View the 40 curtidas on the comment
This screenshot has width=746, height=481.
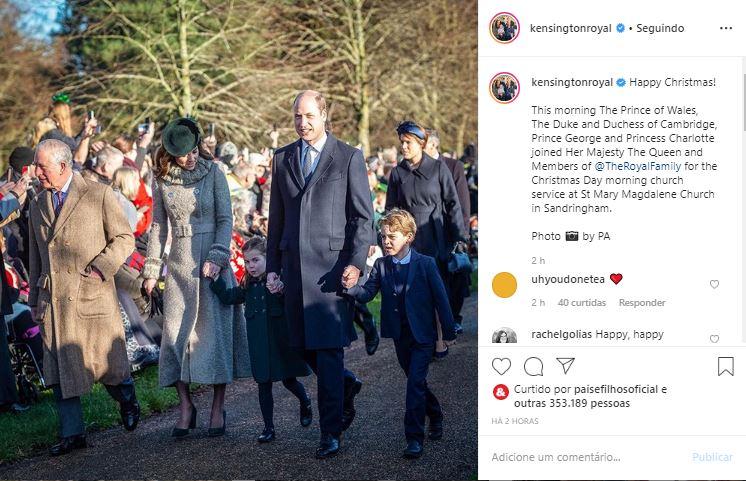pyautogui.click(x=582, y=303)
